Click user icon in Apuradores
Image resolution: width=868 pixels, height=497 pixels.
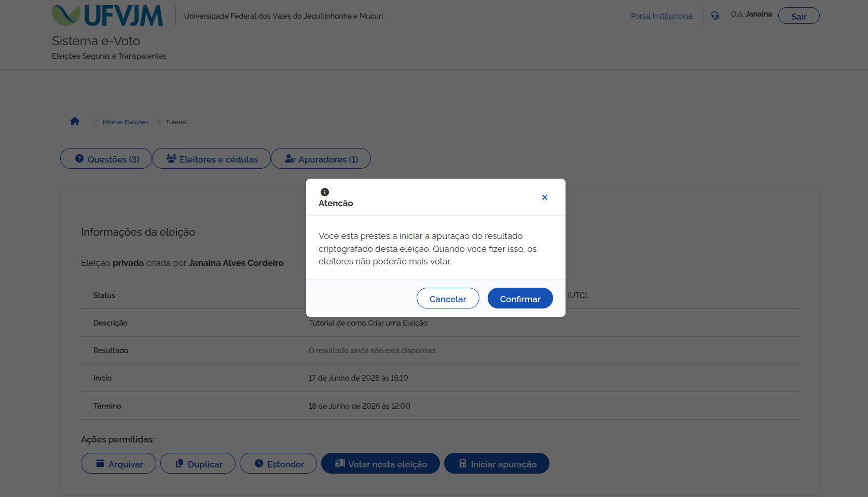click(x=290, y=158)
